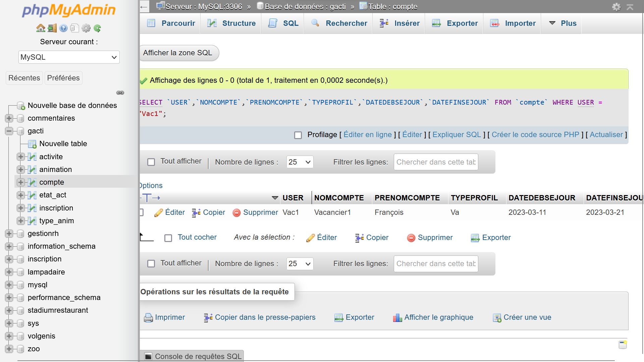Open page settings gear icon top right
Image resolution: width=644 pixels, height=362 pixels.
click(616, 7)
